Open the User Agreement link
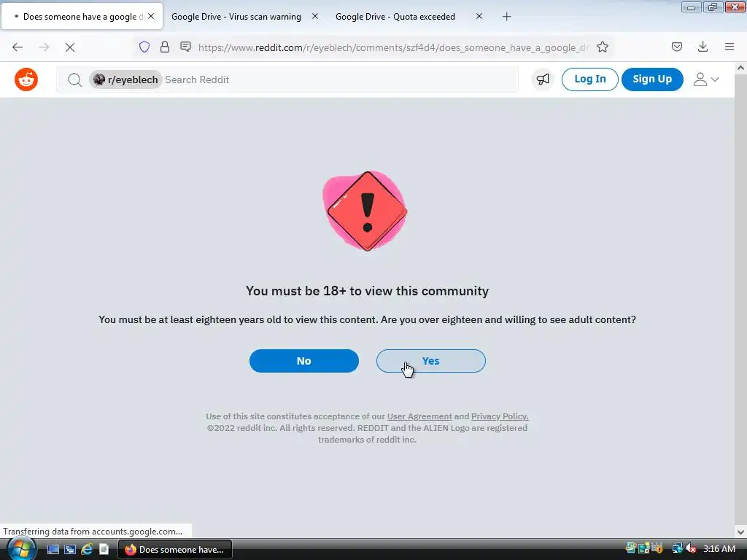747x560 pixels. tap(419, 416)
